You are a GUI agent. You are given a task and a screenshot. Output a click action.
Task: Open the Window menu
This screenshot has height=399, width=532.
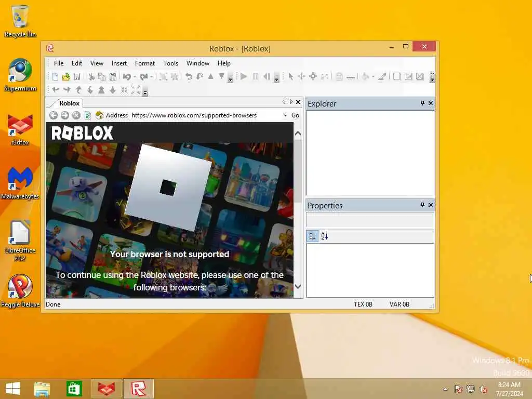coord(198,63)
